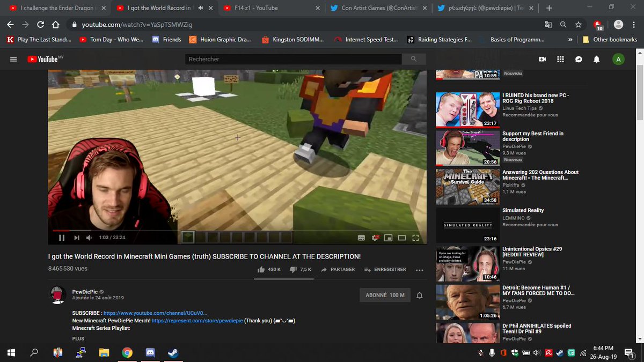The height and width of the screenshot is (362, 644).
Task: Skip to next video in player
Action: 76,238
